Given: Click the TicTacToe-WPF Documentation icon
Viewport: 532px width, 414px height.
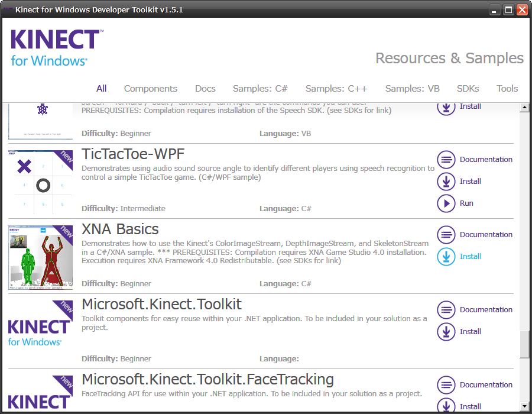Looking at the screenshot, I should point(446,160).
